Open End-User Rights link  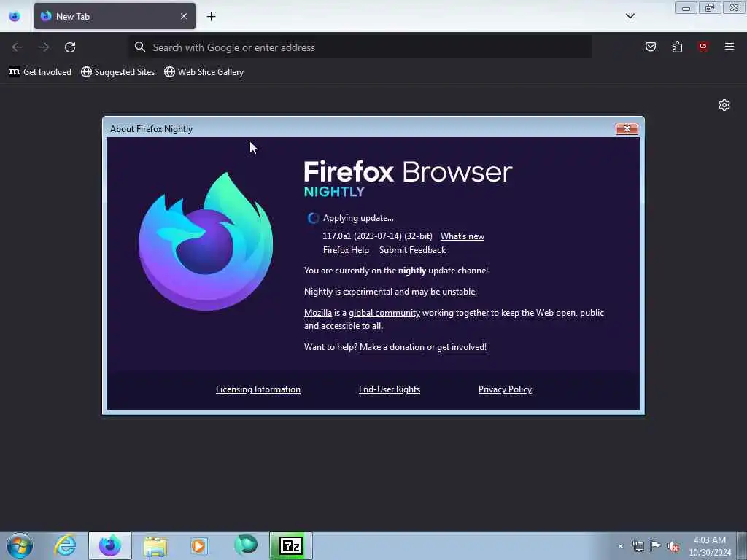coord(390,389)
